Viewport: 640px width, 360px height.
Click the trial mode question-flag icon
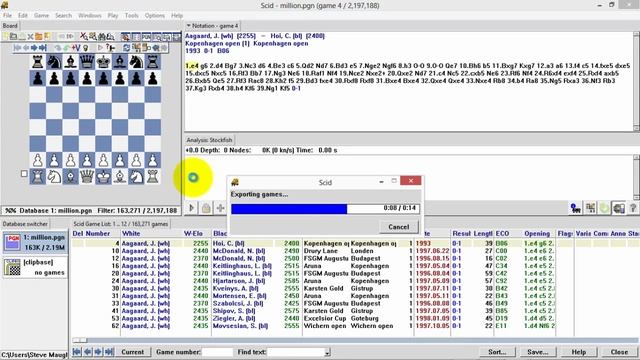click(x=110, y=48)
